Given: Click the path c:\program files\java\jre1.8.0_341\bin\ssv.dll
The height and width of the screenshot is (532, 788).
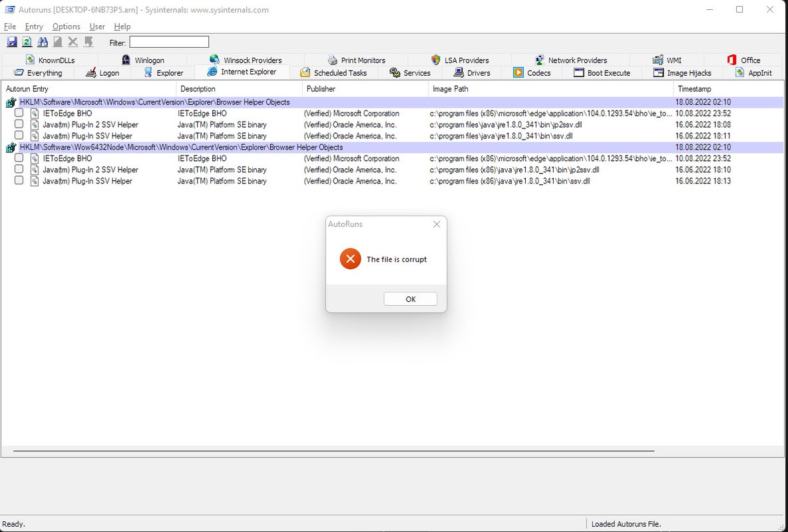Looking at the screenshot, I should point(501,136).
